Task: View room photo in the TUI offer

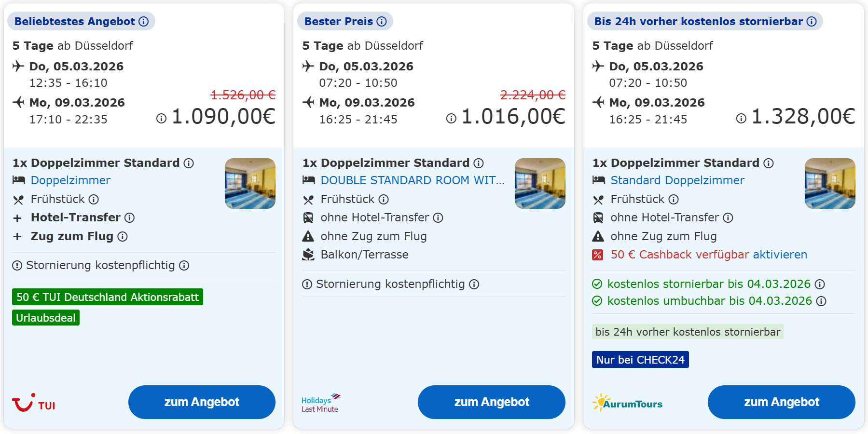Action: (x=250, y=184)
